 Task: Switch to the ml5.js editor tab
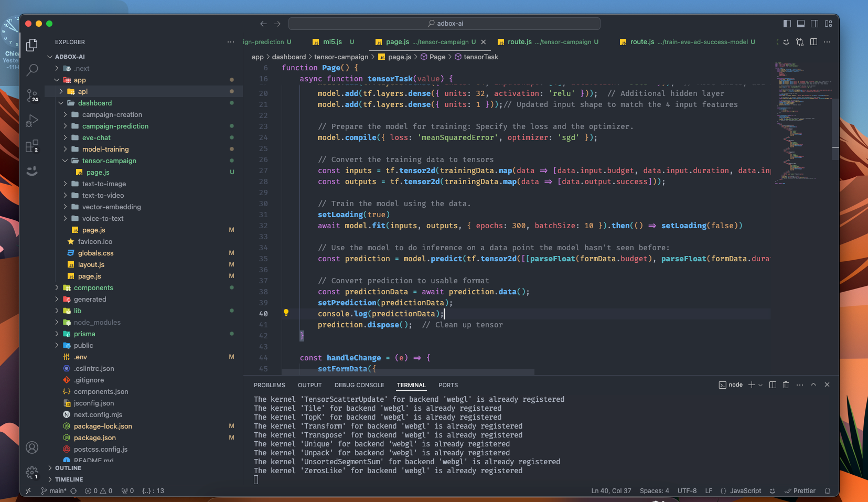[x=333, y=42]
